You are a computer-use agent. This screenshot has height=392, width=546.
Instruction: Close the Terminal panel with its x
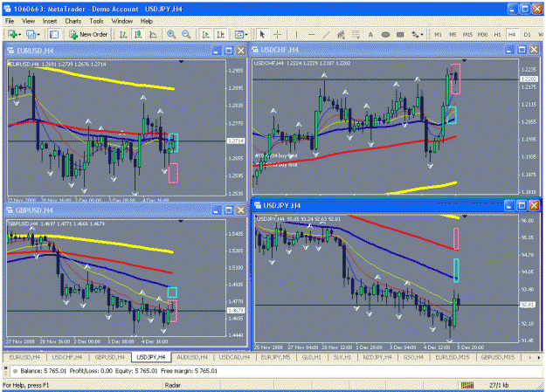[x=5, y=368]
